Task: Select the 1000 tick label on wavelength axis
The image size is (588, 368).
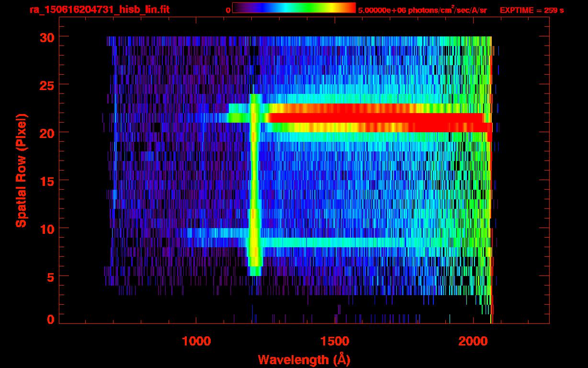Action: tap(196, 341)
